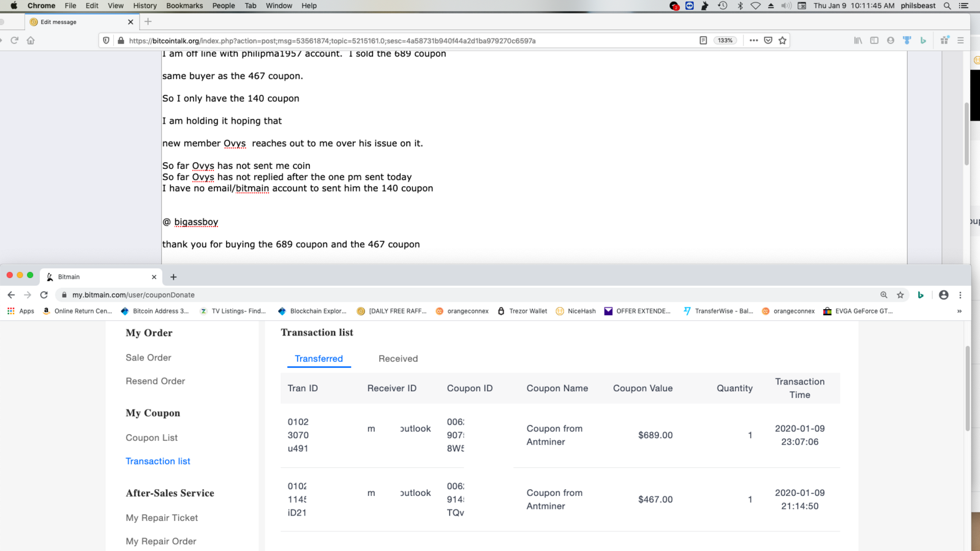
Task: Open the TV Listings bookmark
Action: (x=233, y=311)
